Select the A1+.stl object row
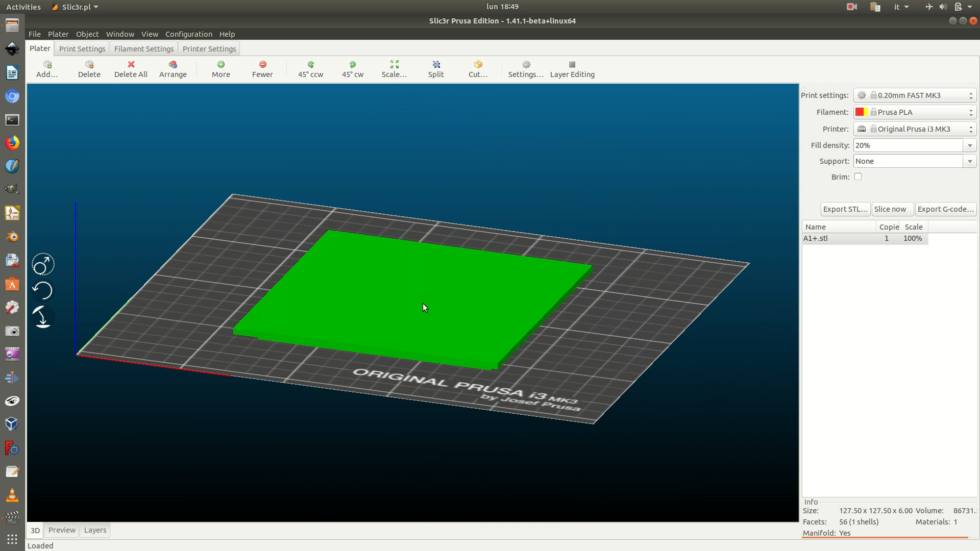 (865, 238)
